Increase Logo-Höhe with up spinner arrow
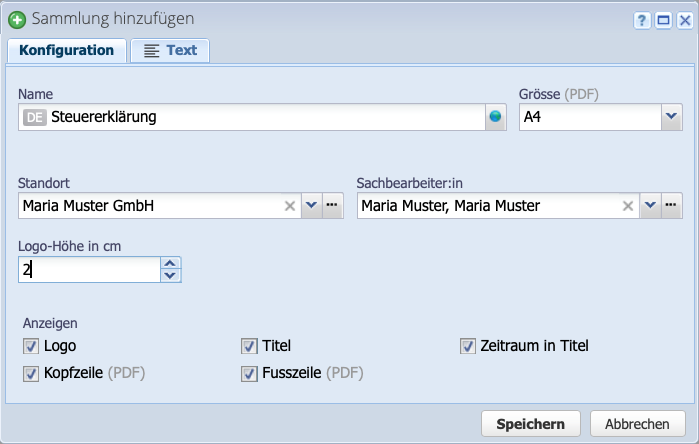 pyautogui.click(x=170, y=263)
